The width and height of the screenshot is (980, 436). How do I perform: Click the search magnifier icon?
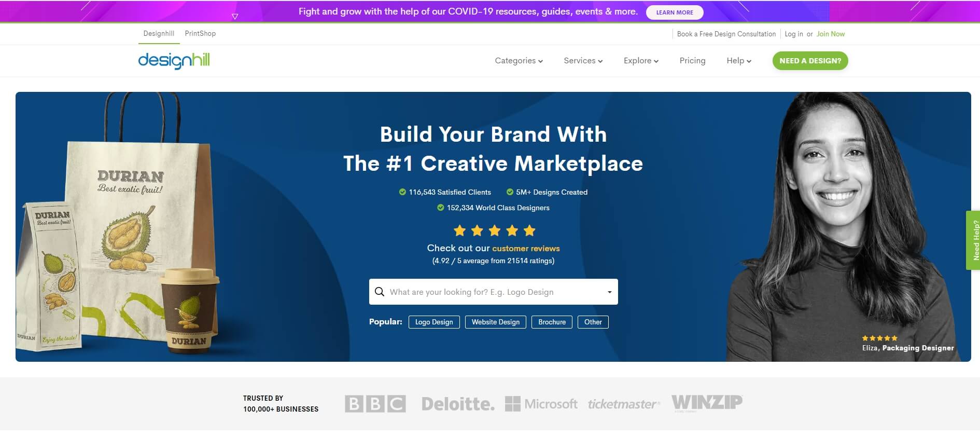pyautogui.click(x=380, y=292)
